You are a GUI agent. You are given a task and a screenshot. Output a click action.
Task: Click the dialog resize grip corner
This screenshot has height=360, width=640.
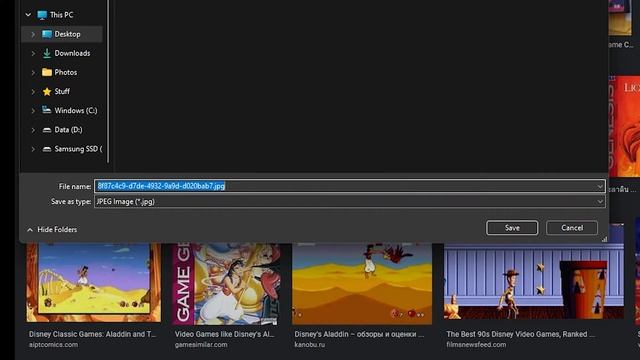pos(604,239)
